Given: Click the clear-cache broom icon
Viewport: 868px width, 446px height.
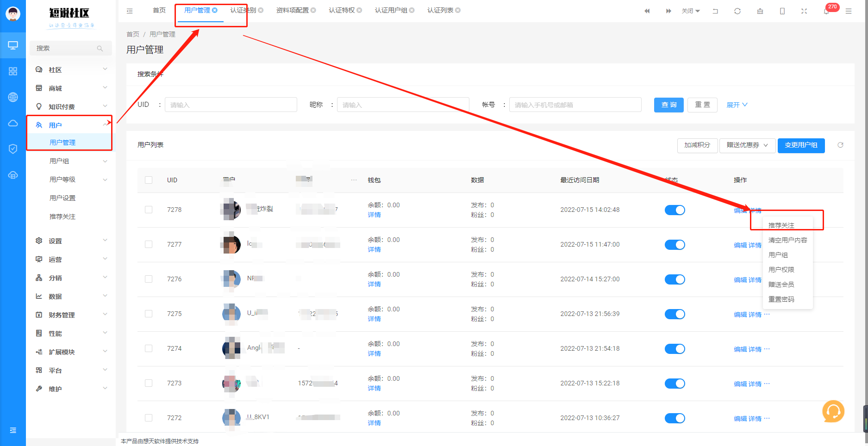Looking at the screenshot, I should coord(760,11).
